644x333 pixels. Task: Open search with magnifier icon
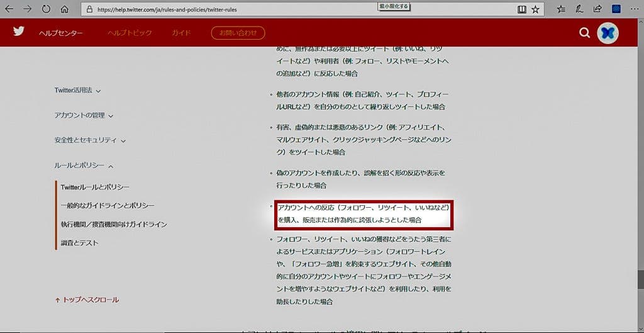pyautogui.click(x=584, y=33)
